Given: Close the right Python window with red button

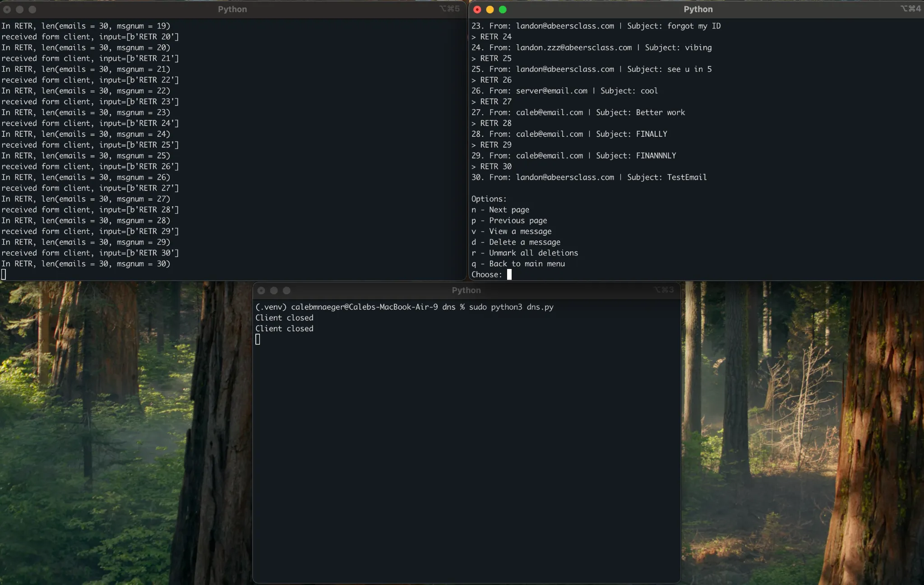Looking at the screenshot, I should pyautogui.click(x=477, y=9).
